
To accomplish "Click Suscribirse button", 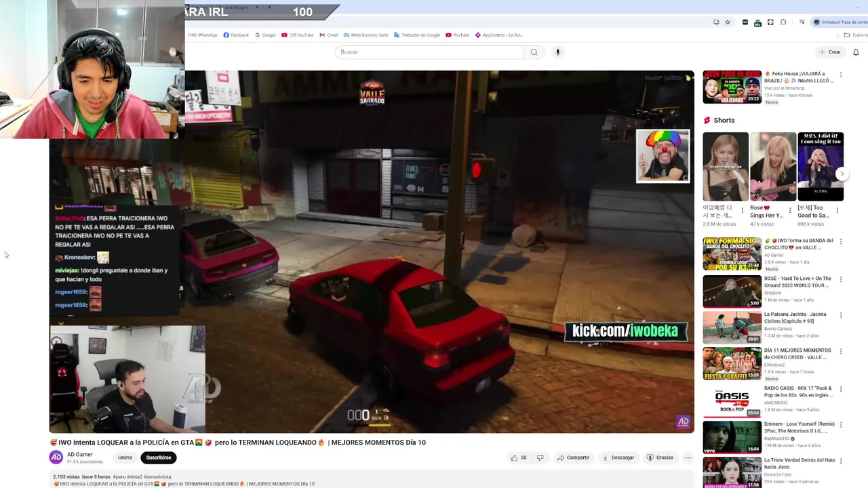I will click(159, 457).
